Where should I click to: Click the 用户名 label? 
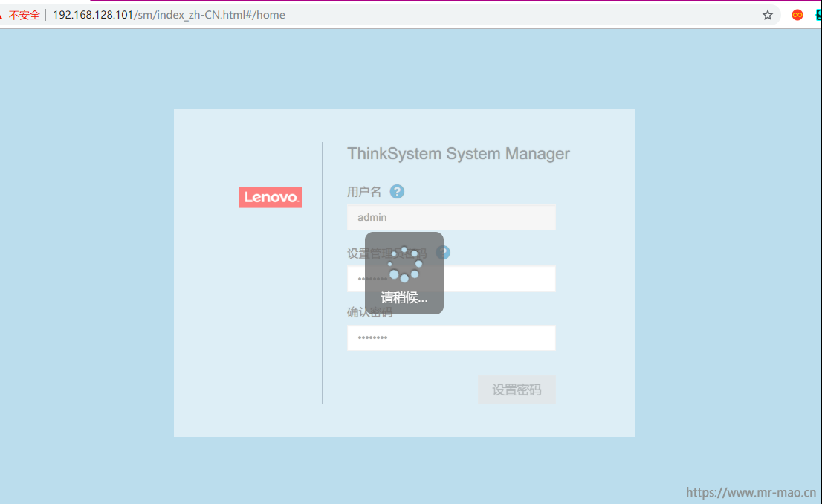point(364,192)
